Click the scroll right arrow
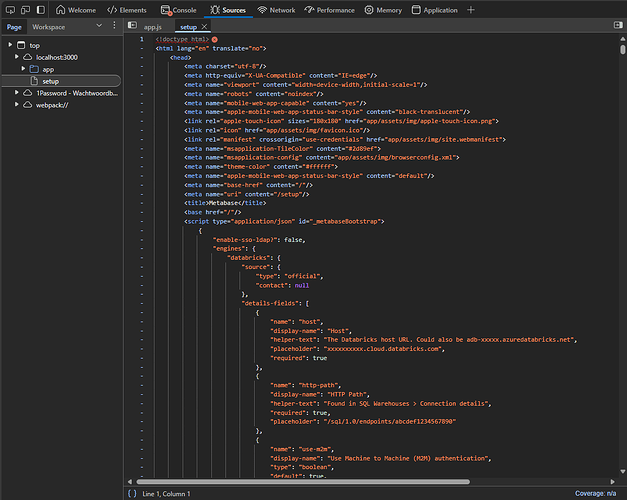Screen dimensions: 627x500 click(613, 482)
